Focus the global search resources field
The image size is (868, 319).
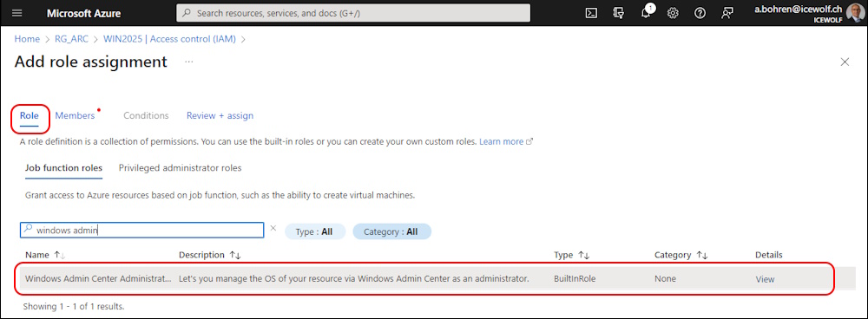pyautogui.click(x=353, y=13)
